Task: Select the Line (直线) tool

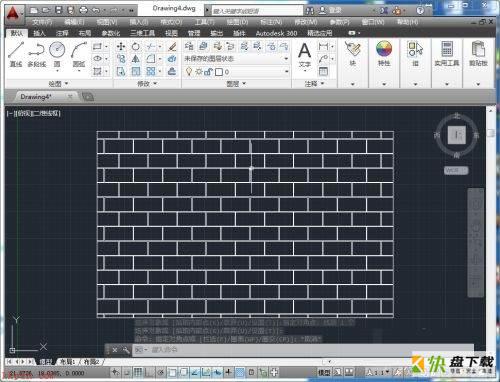Action: pos(16,54)
